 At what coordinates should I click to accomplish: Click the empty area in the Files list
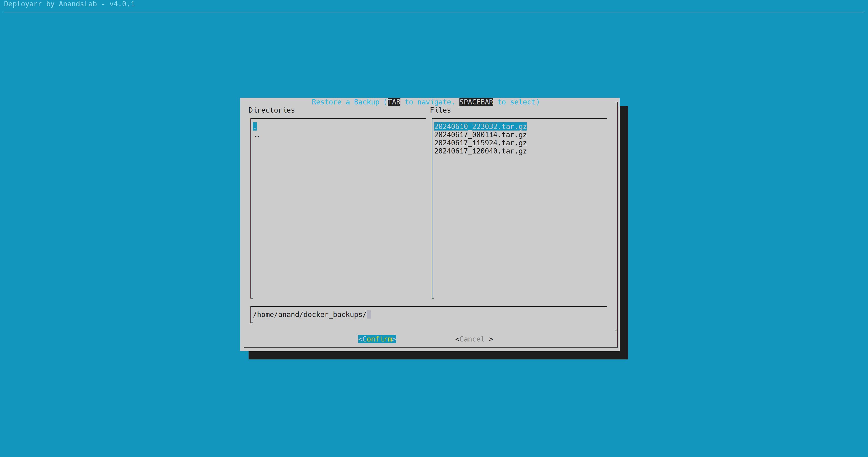[519, 222]
